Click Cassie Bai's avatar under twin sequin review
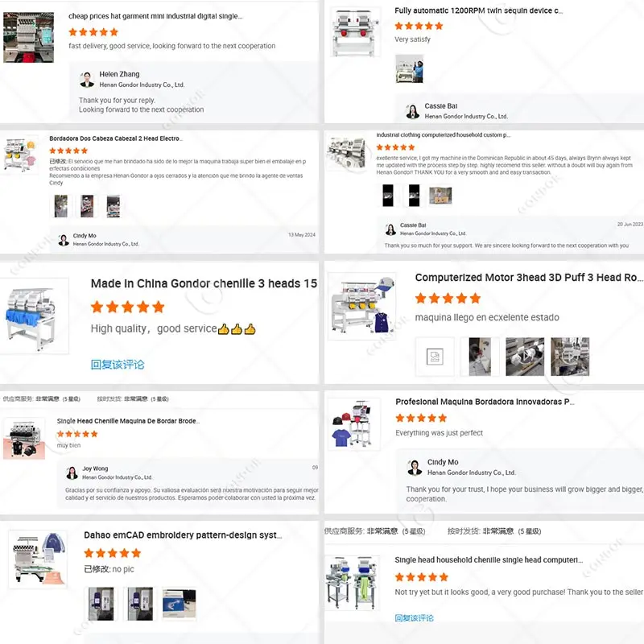Image resolution: width=644 pixels, height=644 pixels. click(412, 111)
